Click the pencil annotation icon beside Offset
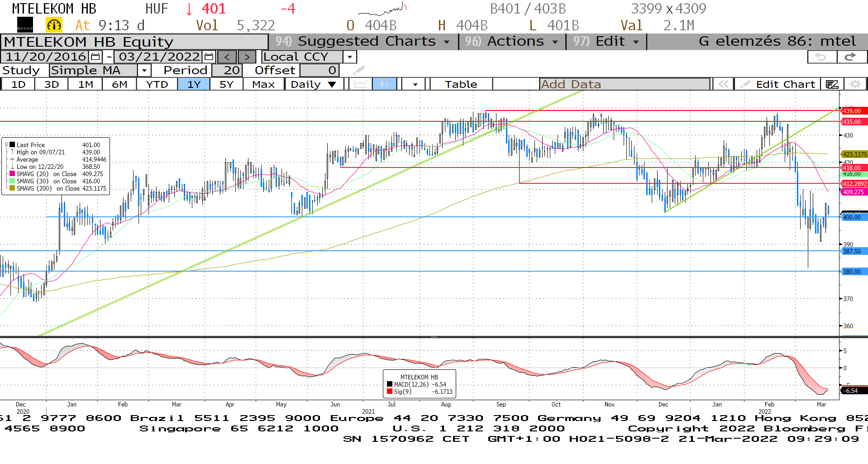This screenshot has height=464, width=868. [x=359, y=70]
